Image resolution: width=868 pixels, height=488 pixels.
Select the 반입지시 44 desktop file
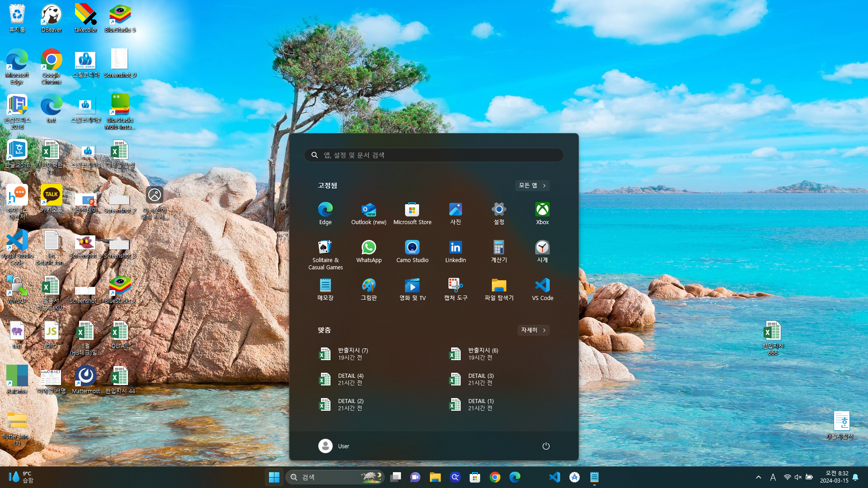pyautogui.click(x=120, y=380)
